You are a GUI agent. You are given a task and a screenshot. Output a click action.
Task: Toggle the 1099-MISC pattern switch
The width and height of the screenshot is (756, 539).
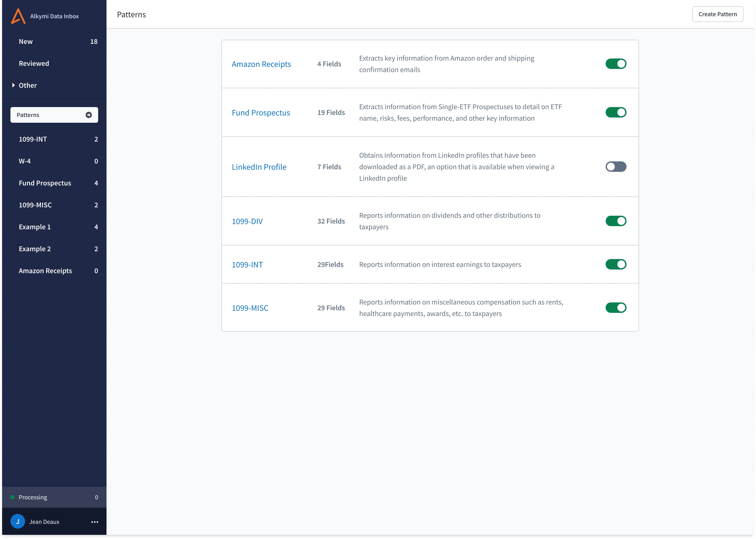coord(616,308)
